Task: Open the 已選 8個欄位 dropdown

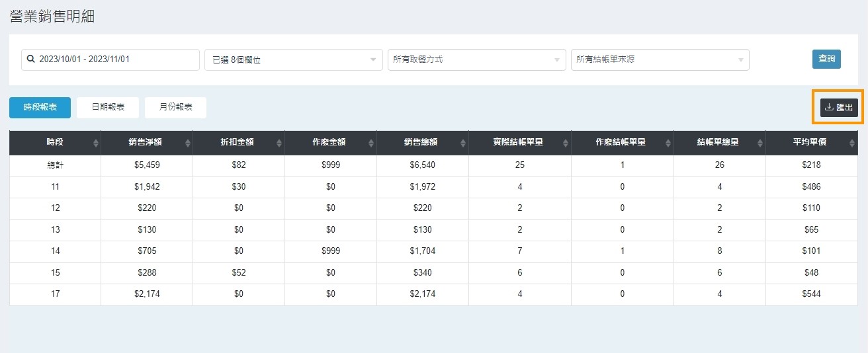Action: (x=294, y=59)
